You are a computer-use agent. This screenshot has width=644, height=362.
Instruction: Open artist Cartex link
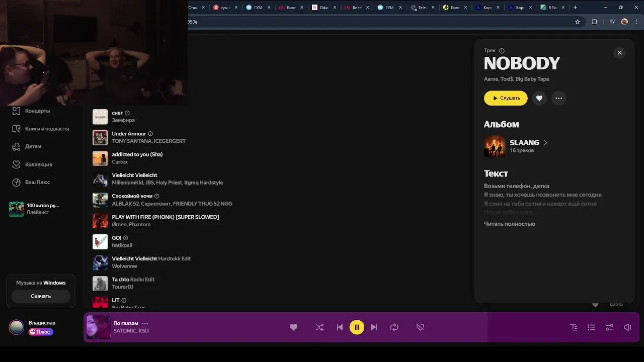(120, 162)
